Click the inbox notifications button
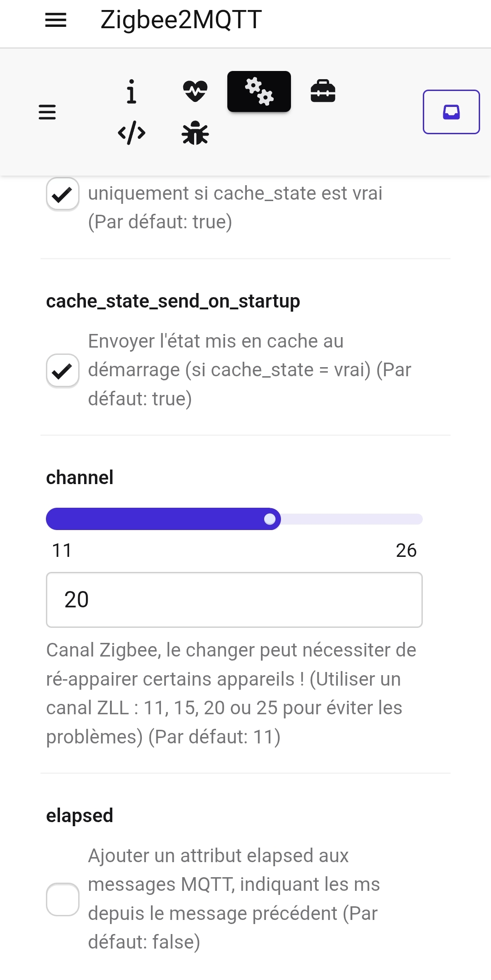 451,112
